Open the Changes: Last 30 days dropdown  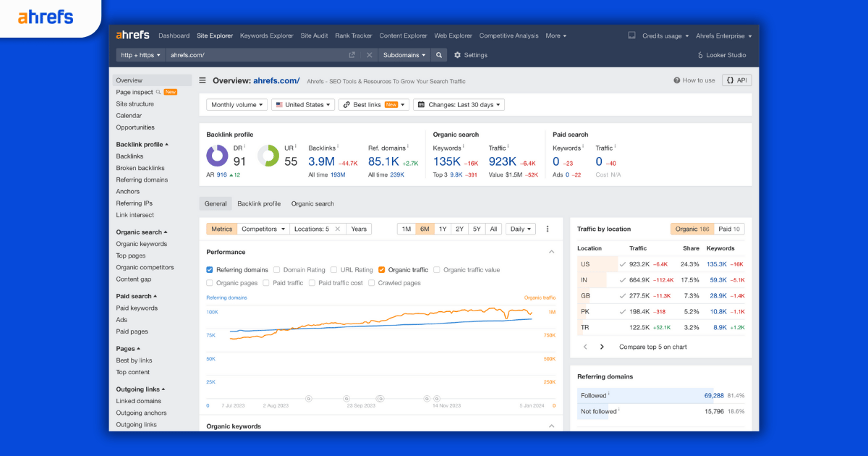pyautogui.click(x=459, y=105)
